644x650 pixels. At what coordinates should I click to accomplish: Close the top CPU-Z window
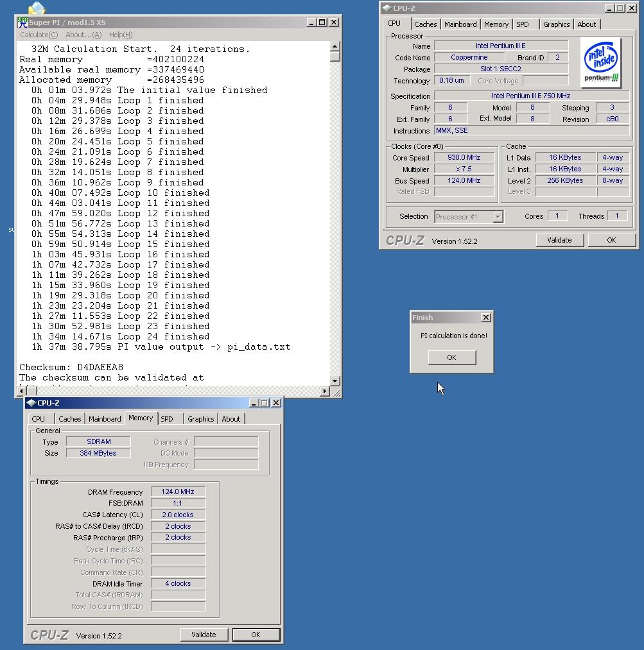tap(632, 8)
